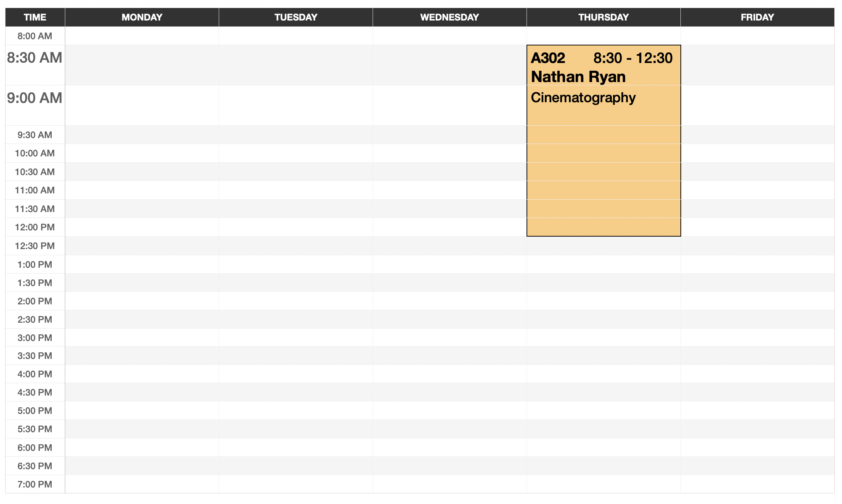Click the 10:30 AM time label
The width and height of the screenshot is (842, 504).
point(35,172)
